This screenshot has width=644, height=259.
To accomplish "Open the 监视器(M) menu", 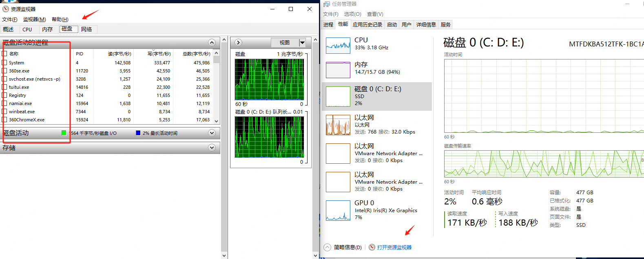I will 35,20.
